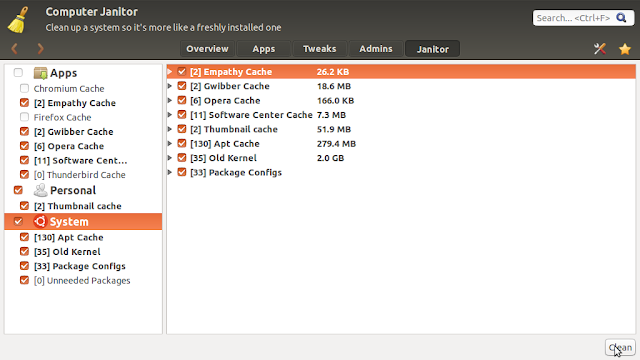
Task: Click the magnifier search icon
Action: tap(621, 18)
